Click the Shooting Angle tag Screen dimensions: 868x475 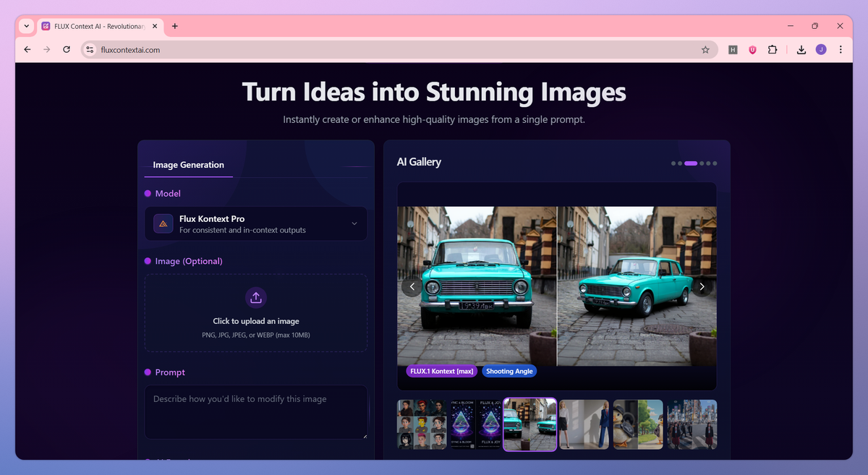509,371
